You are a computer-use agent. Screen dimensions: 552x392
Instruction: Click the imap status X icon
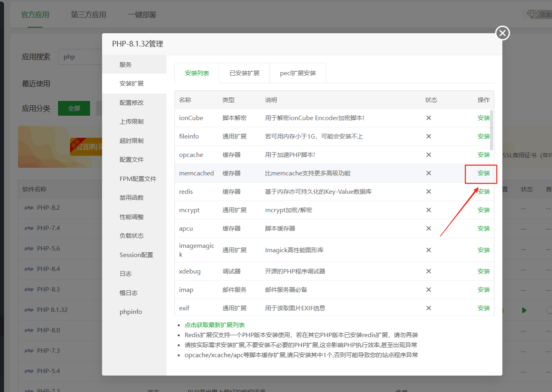pos(429,289)
